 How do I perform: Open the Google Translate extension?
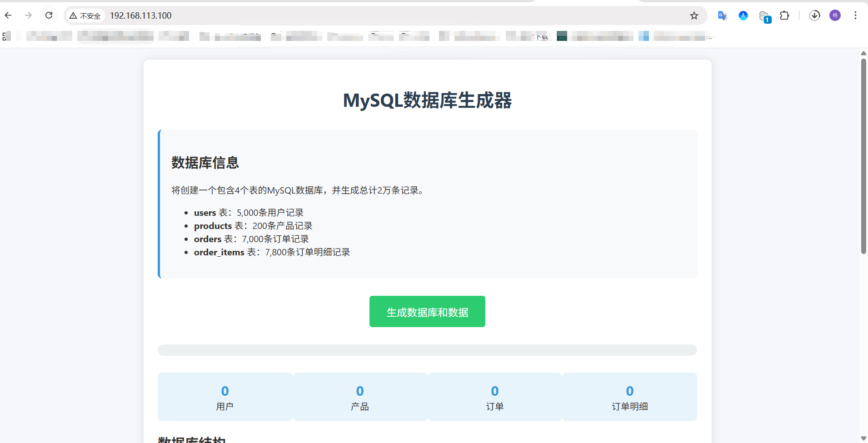722,15
